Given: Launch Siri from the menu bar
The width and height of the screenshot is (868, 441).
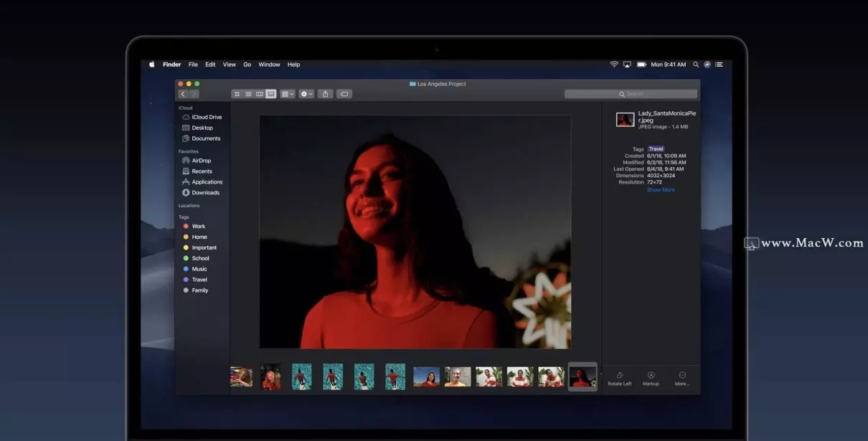Looking at the screenshot, I should (x=707, y=65).
